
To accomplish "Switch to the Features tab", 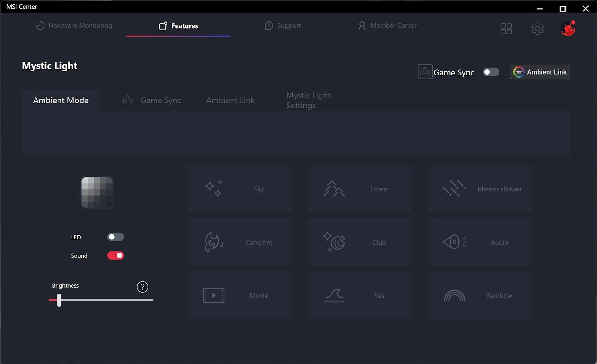I will (x=178, y=26).
